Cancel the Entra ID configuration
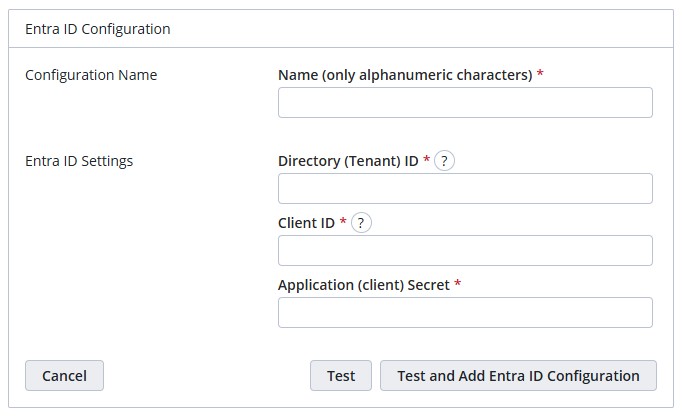The width and height of the screenshot is (682, 416). [x=64, y=376]
